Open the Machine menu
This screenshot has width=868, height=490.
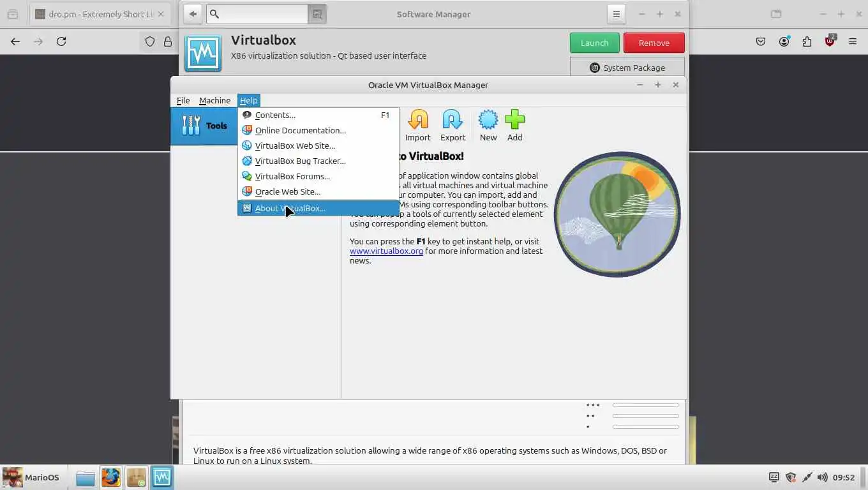tap(214, 100)
